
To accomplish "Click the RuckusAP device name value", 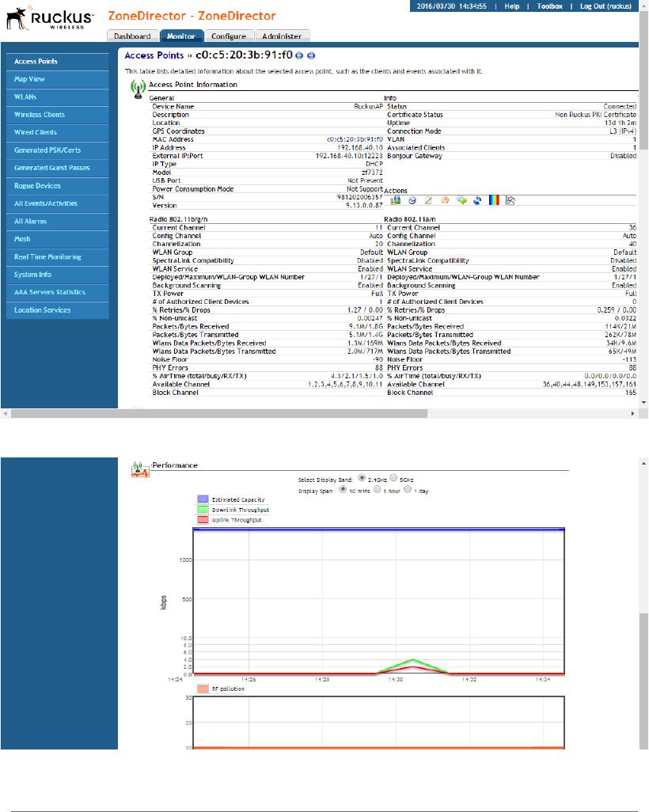I will [368, 106].
